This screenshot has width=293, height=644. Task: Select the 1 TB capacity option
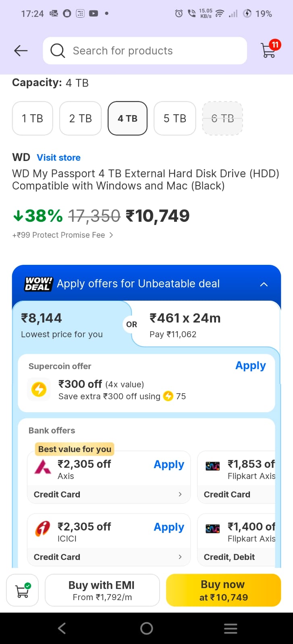(33, 118)
